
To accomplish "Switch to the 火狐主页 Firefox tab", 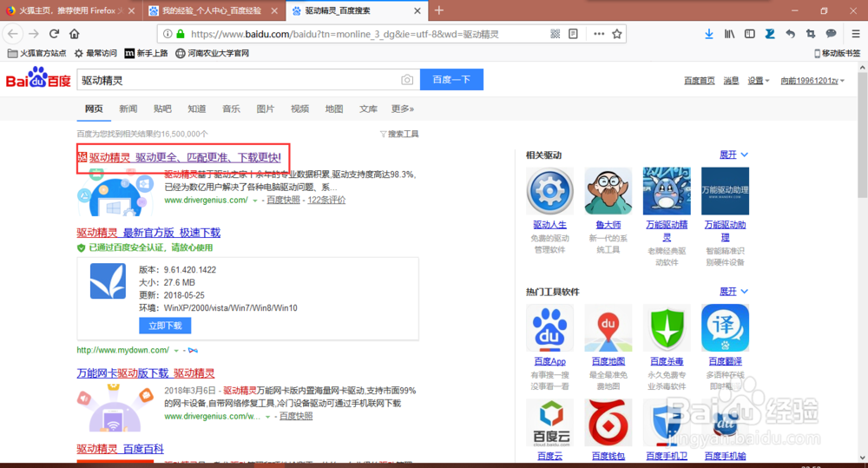I will (x=69, y=10).
